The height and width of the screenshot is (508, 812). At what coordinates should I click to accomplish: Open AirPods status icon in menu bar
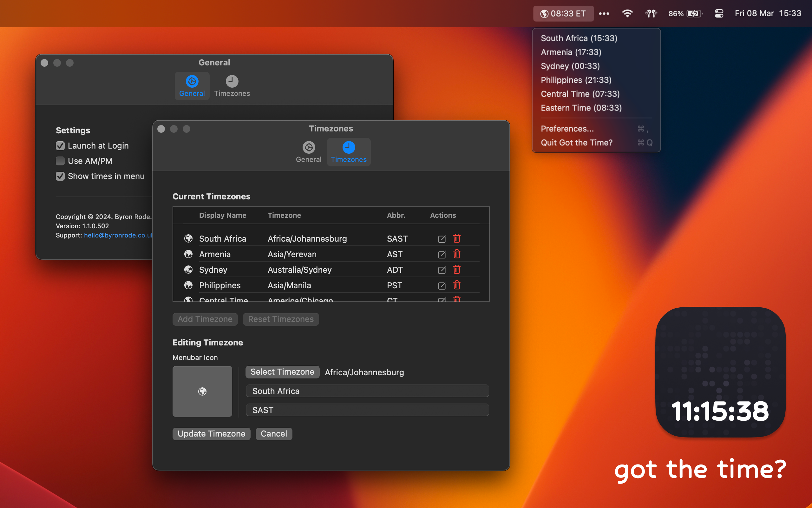(x=651, y=13)
